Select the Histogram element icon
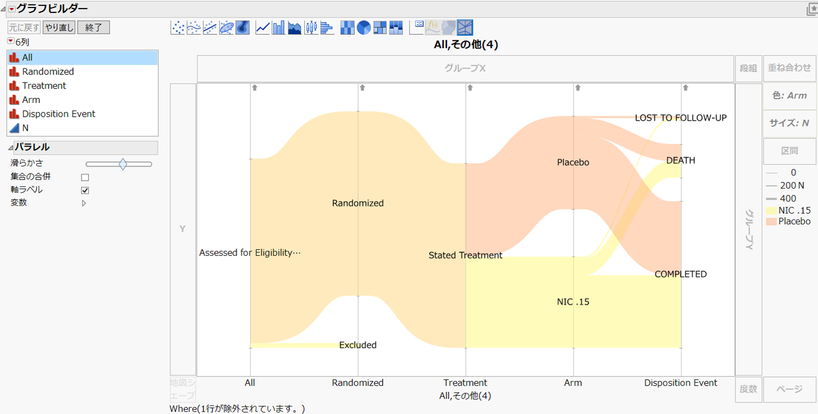Screen dimensions: 818x414 coord(327,28)
